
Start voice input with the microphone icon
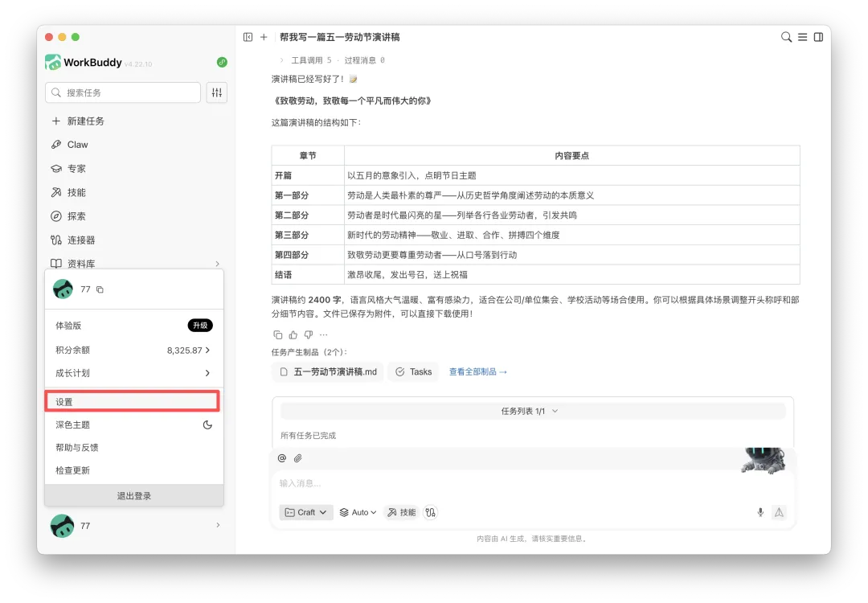[760, 512]
